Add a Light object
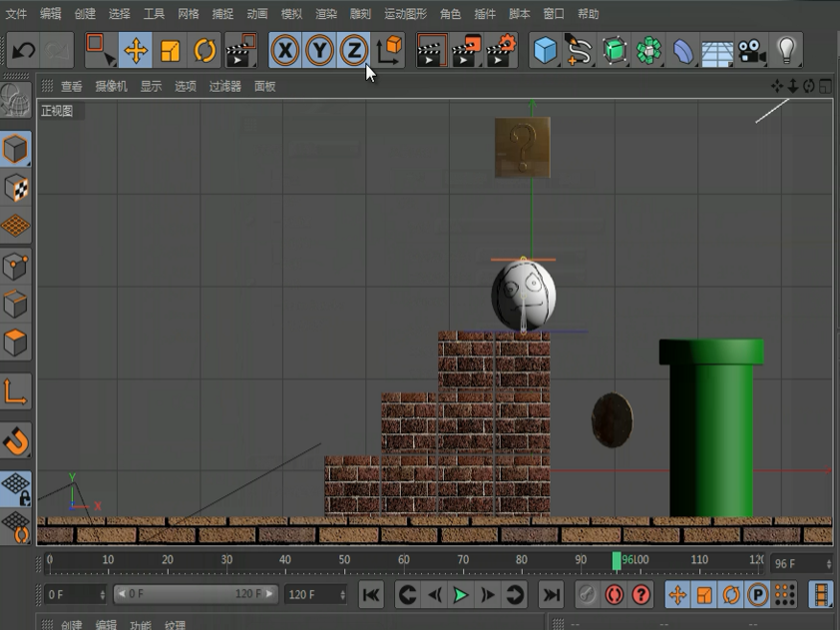Viewport: 840px width, 630px height. click(786, 50)
